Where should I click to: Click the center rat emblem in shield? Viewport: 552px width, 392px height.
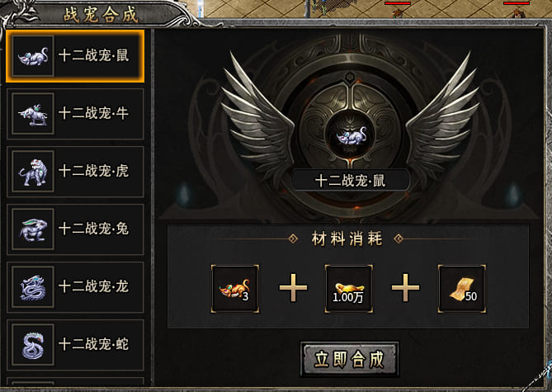tap(351, 136)
